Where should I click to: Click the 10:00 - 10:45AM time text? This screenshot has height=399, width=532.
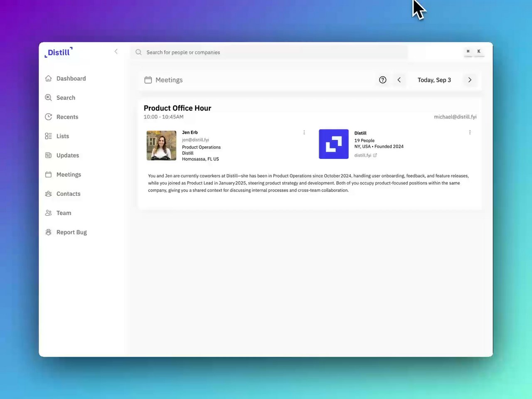pos(163,117)
